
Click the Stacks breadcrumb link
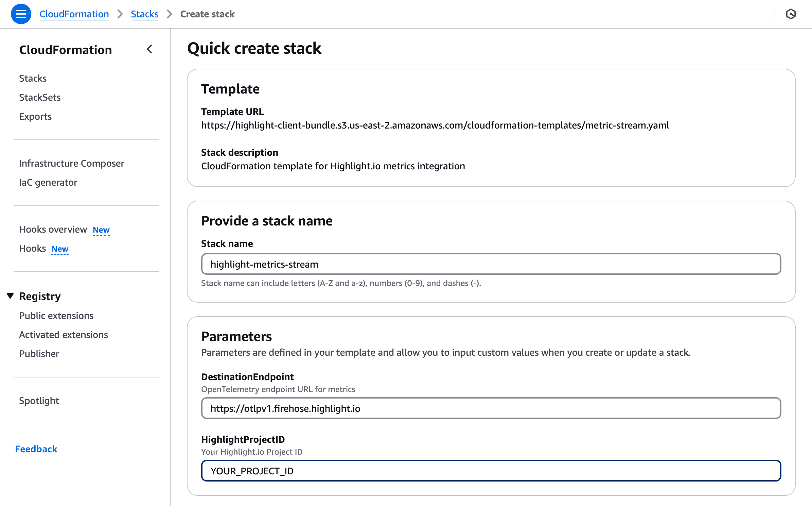pos(144,14)
